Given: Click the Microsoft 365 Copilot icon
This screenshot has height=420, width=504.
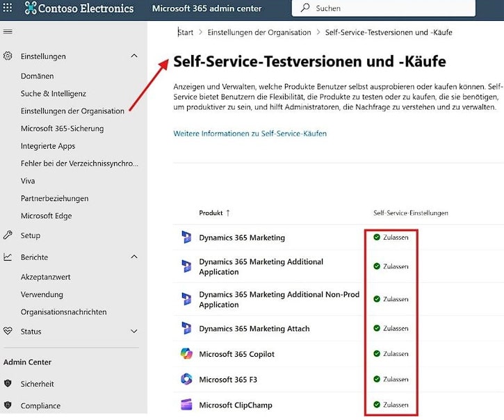Looking at the screenshot, I should point(186,354).
